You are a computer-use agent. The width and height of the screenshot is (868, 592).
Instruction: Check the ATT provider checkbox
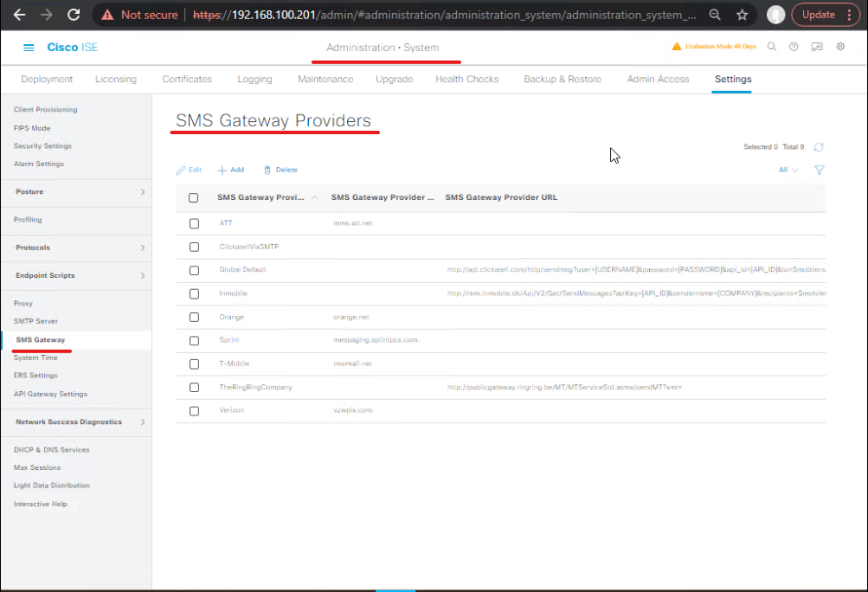(194, 223)
